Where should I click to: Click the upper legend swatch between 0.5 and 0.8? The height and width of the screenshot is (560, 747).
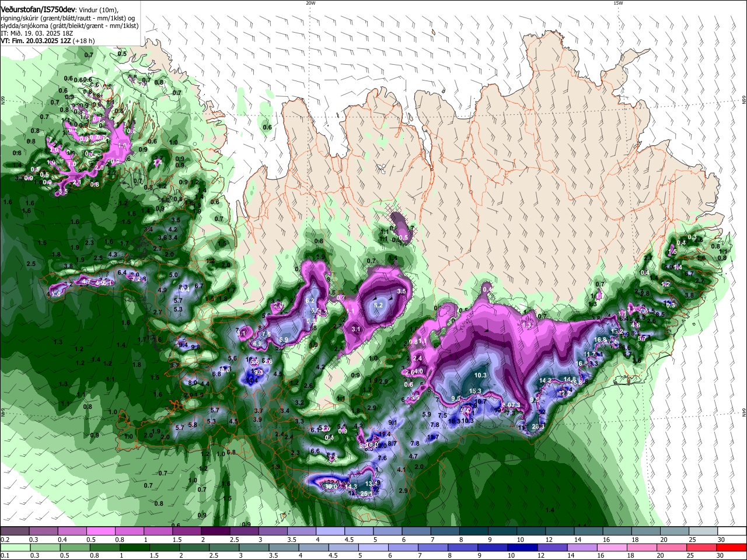pos(100,531)
